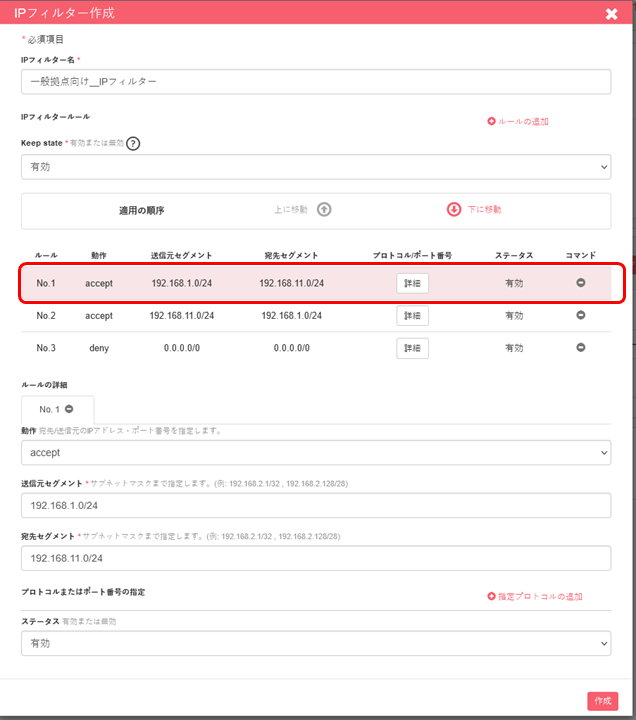Open the ステータス 有効 dropdown
Image resolution: width=636 pixels, height=720 pixels.
(316, 643)
